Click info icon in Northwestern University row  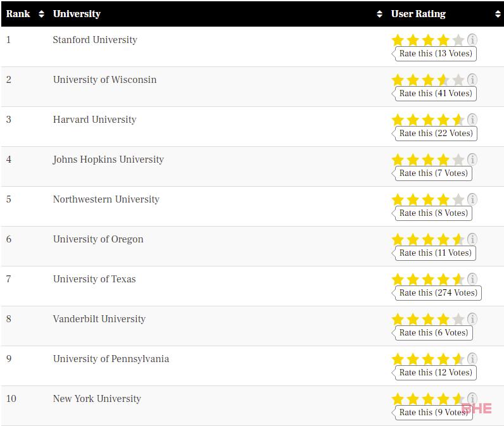coord(472,199)
